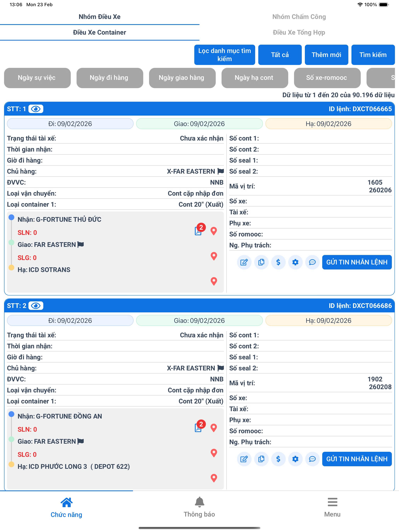Open gear settings for order DXCT066686
Image resolution: width=399 pixels, height=532 pixels.
tap(295, 459)
